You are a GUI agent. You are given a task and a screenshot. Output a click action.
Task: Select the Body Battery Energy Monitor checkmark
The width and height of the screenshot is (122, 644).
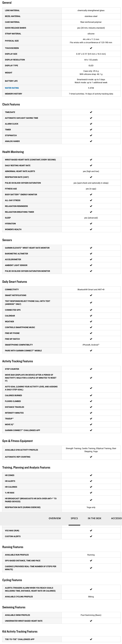(91, 195)
